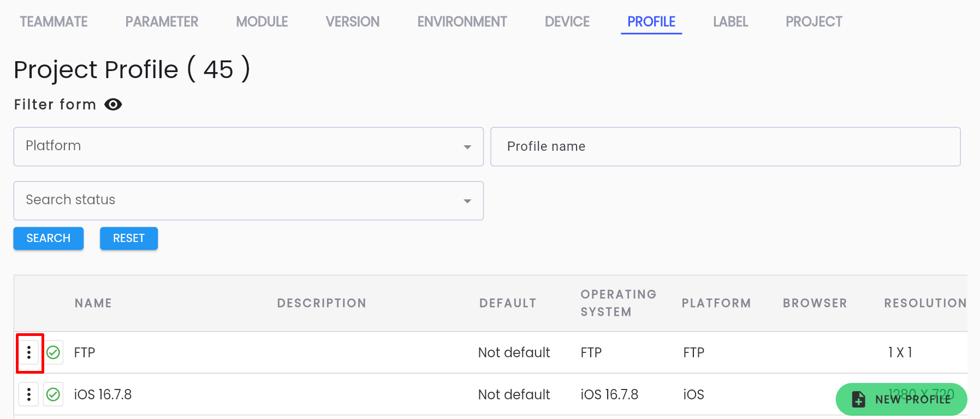Open the three-dot menu for FTP row
The height and width of the screenshot is (419, 980).
click(29, 352)
